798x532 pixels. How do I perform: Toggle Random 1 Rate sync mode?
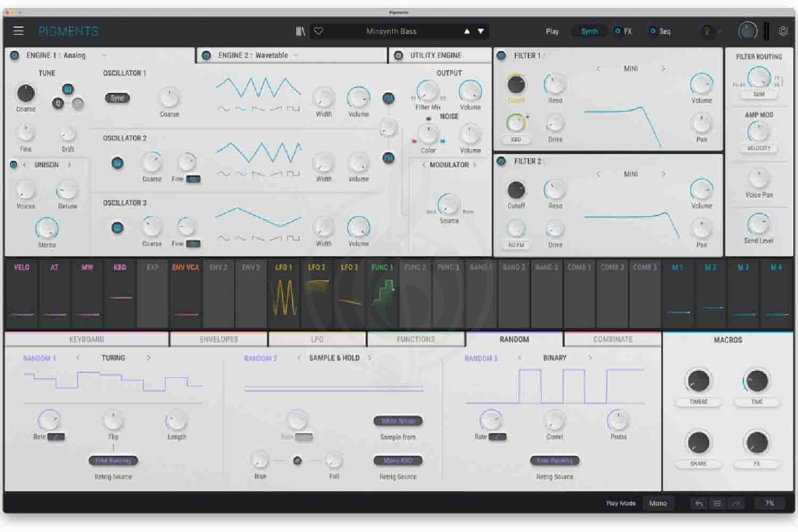56,437
